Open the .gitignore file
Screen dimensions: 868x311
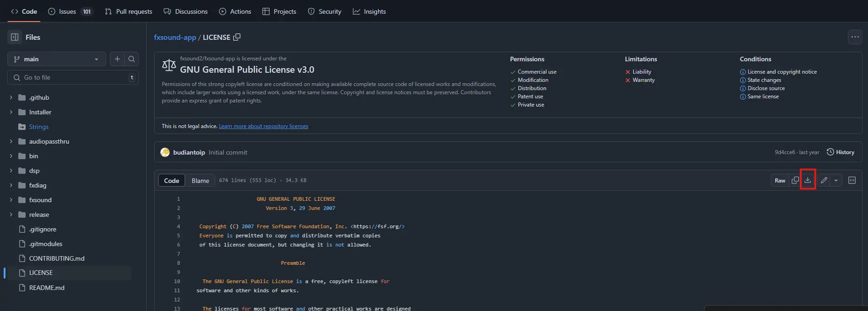point(43,229)
